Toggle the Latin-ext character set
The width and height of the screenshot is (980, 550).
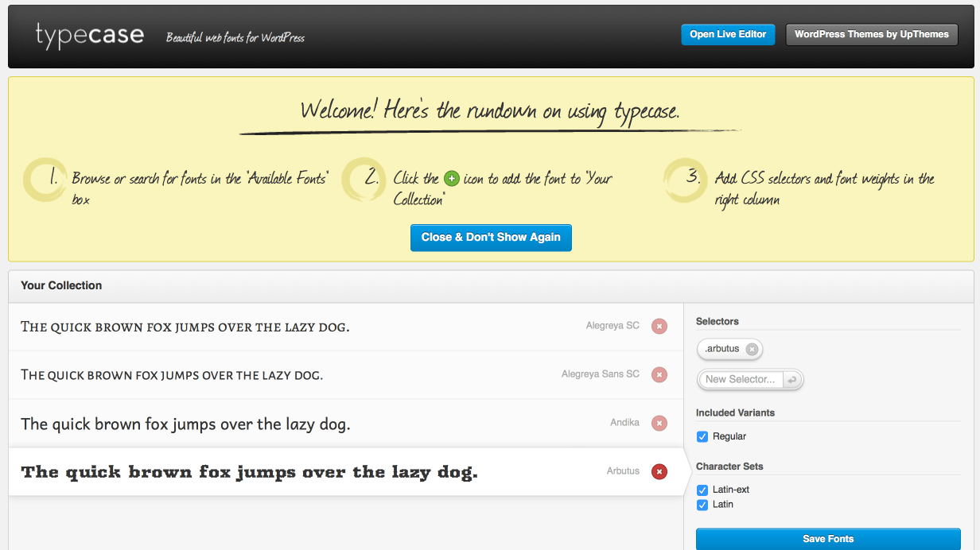(x=702, y=490)
